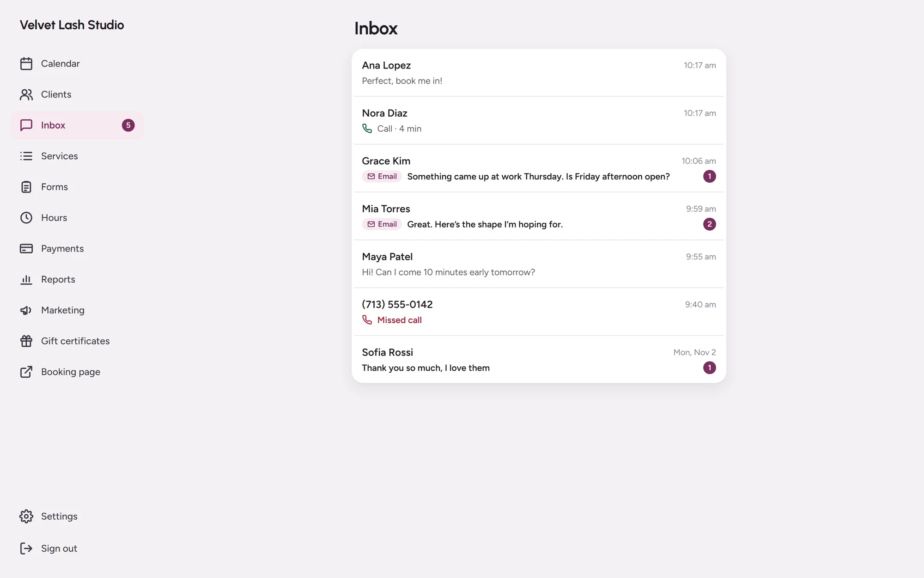Image resolution: width=924 pixels, height=578 pixels.
Task: Open Maya Patel's conversation
Action: pos(539,264)
